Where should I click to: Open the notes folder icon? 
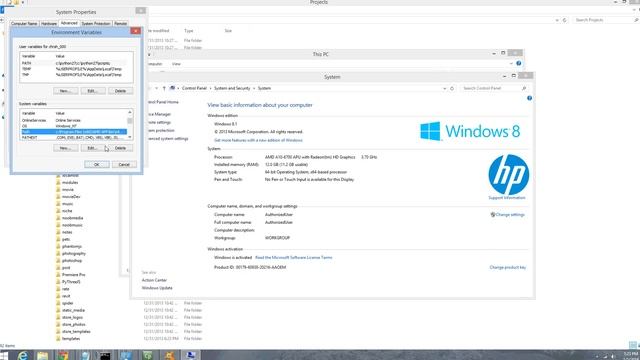[x=58, y=232]
